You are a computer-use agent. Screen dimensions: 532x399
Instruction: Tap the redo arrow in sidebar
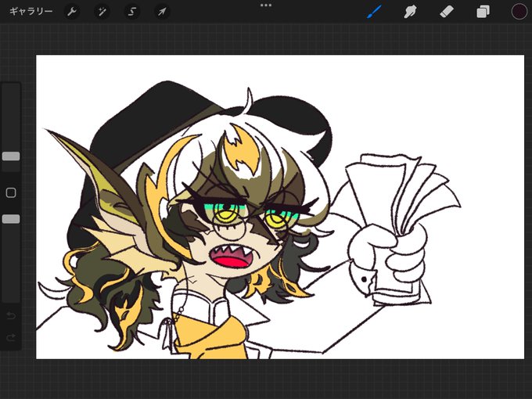tap(11, 337)
